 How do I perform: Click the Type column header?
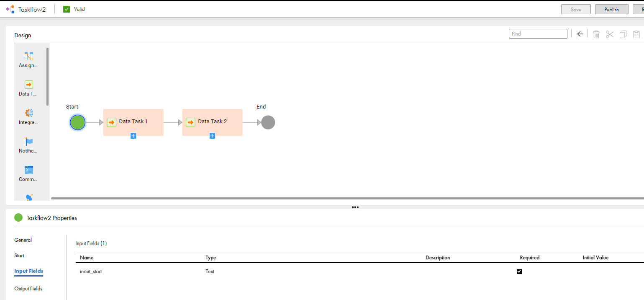pos(211,258)
